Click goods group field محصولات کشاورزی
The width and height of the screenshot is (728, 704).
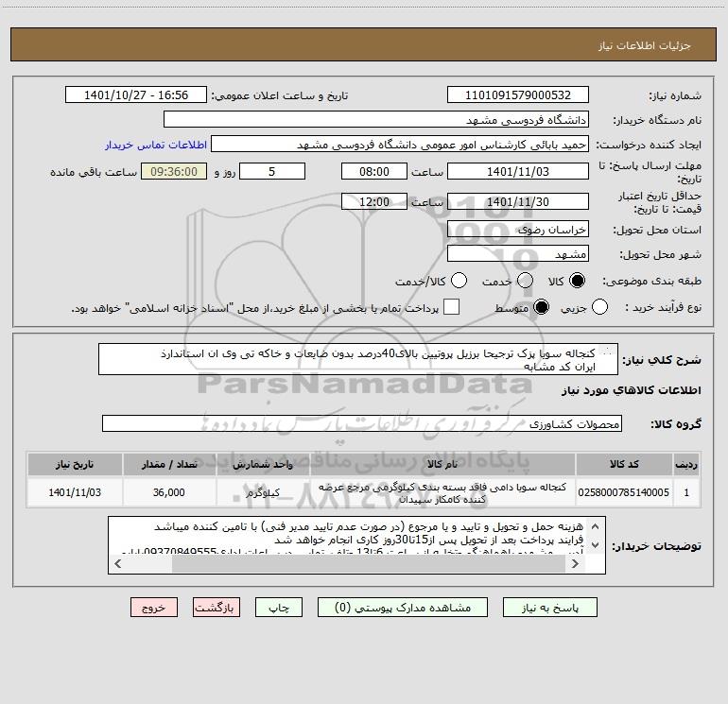(362, 423)
